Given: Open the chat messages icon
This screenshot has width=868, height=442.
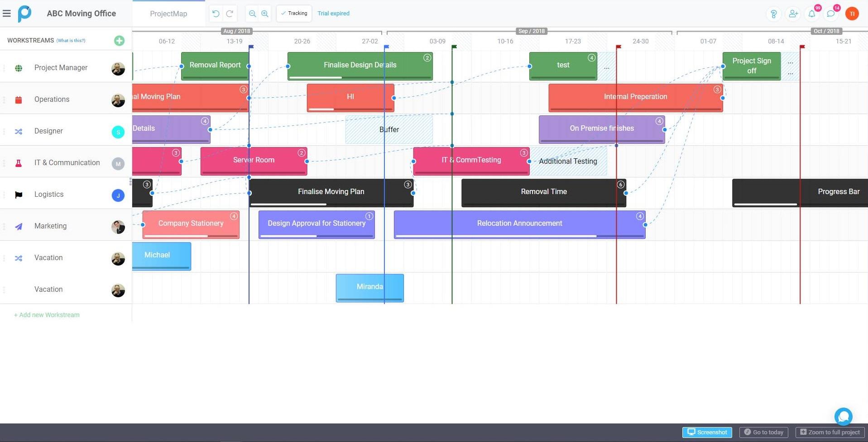Looking at the screenshot, I should pos(831,14).
